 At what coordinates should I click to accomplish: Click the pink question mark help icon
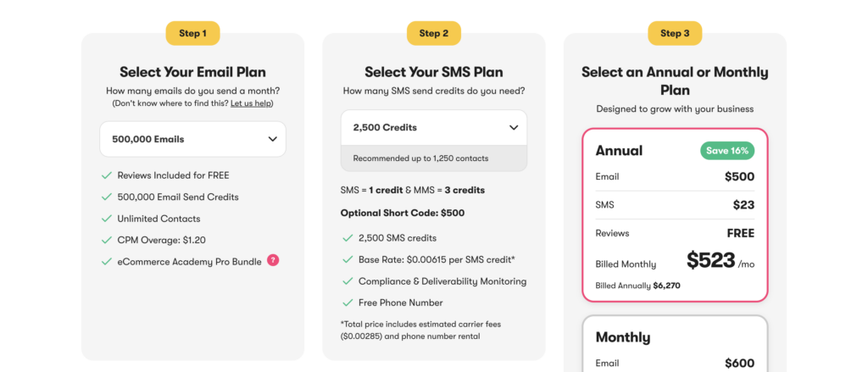tap(273, 260)
